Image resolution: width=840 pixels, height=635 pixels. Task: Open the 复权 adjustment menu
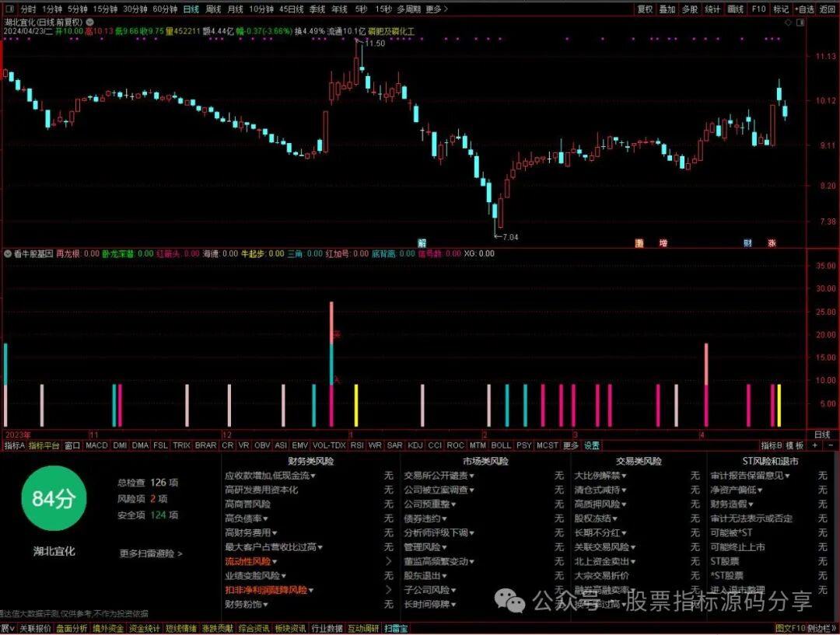coord(645,9)
